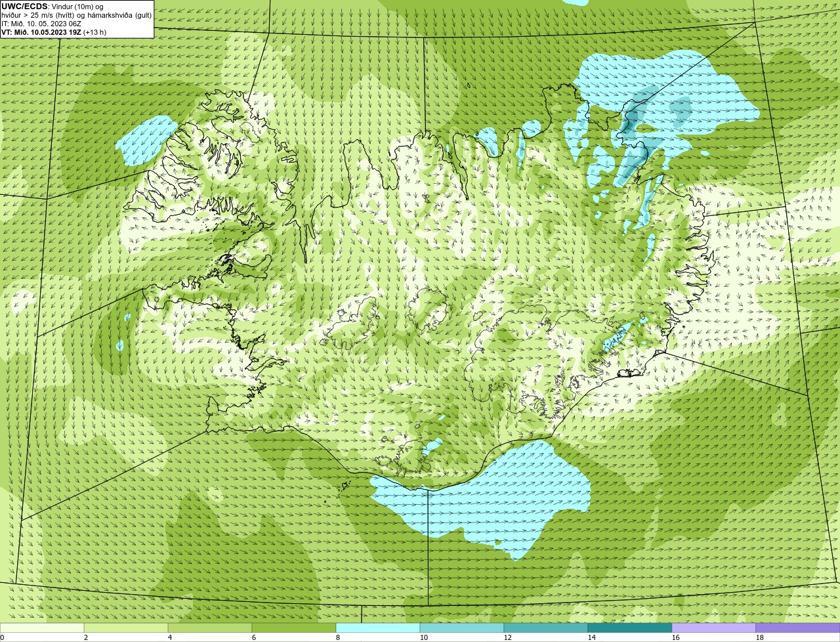The height and width of the screenshot is (642, 840).
Task: Click the '14' label on the color scale
Action: (x=592, y=637)
